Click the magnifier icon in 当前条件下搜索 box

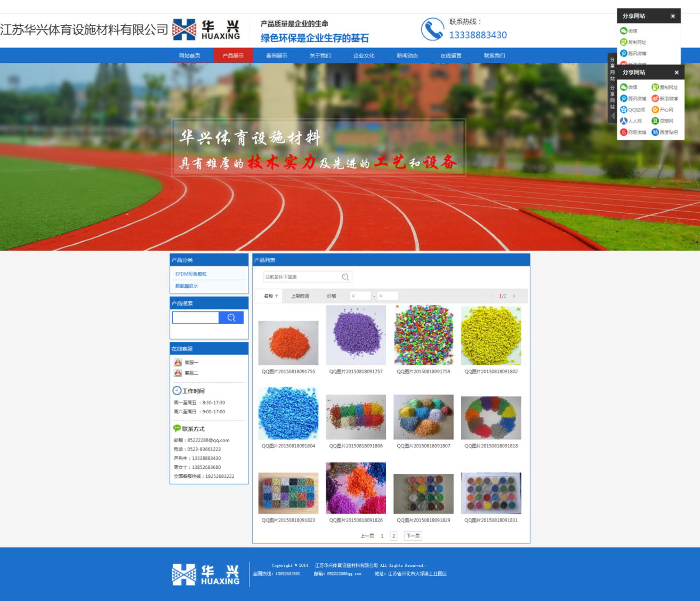(345, 277)
